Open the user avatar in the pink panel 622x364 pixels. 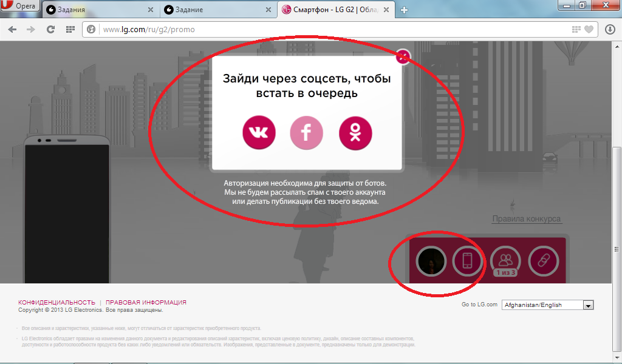click(431, 261)
